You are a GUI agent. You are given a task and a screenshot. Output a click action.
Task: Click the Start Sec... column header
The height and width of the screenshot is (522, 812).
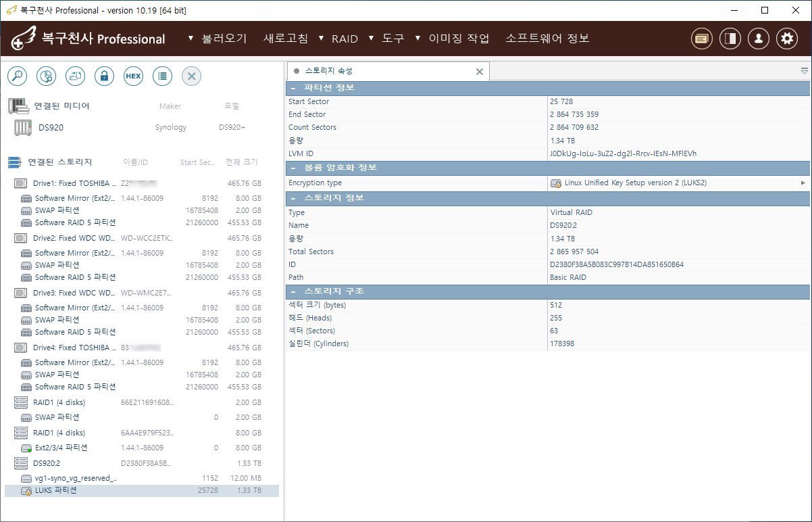(x=197, y=162)
